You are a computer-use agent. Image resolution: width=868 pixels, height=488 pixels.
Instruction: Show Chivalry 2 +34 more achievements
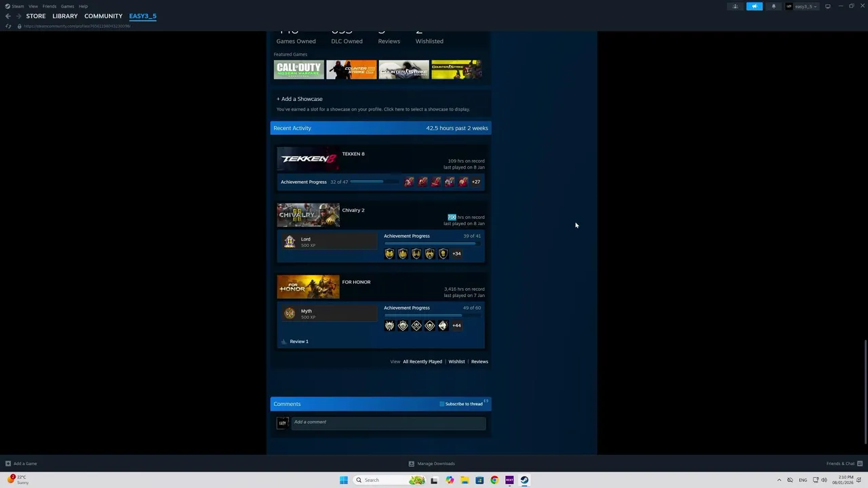[x=456, y=253]
